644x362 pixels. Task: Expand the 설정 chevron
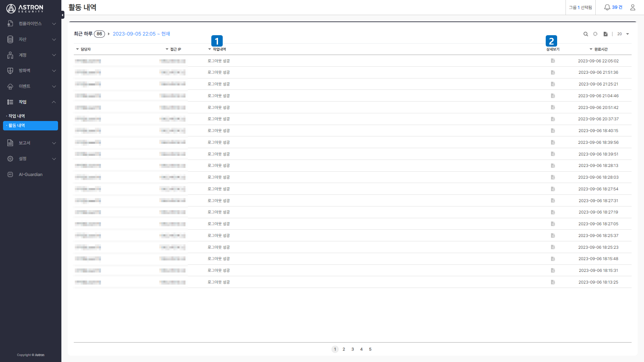coord(54,159)
